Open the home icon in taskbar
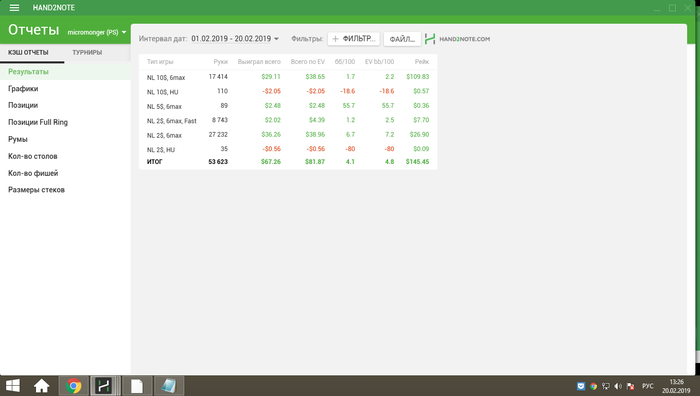The width and height of the screenshot is (700, 396). coord(42,386)
